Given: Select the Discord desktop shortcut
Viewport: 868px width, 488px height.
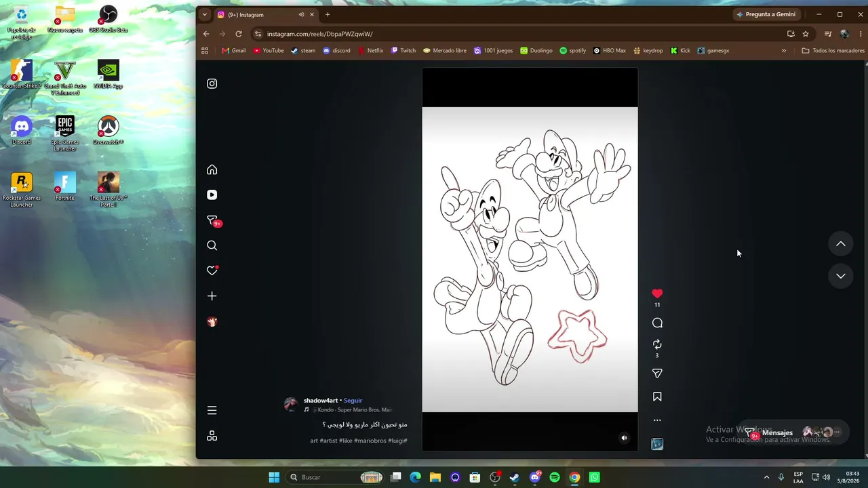Looking at the screenshot, I should coord(22,130).
